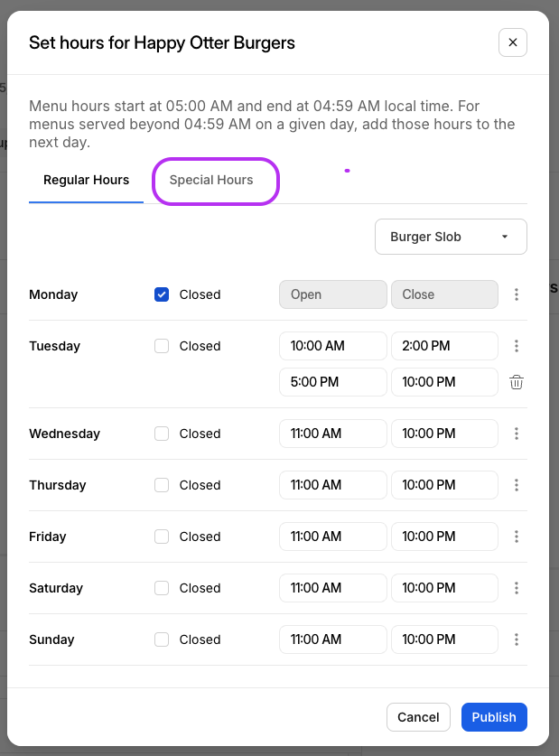559x756 pixels.
Task: Uncheck the Monday Closed checkbox
Action: (162, 294)
